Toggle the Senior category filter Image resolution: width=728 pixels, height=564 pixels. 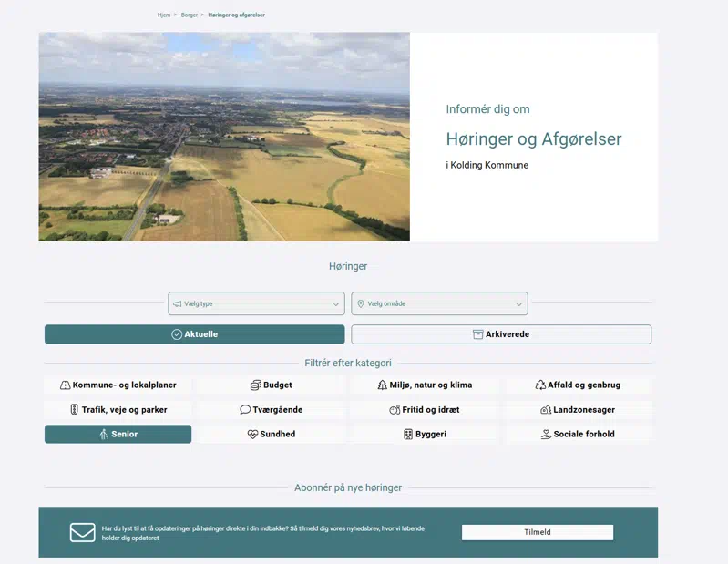pos(118,435)
